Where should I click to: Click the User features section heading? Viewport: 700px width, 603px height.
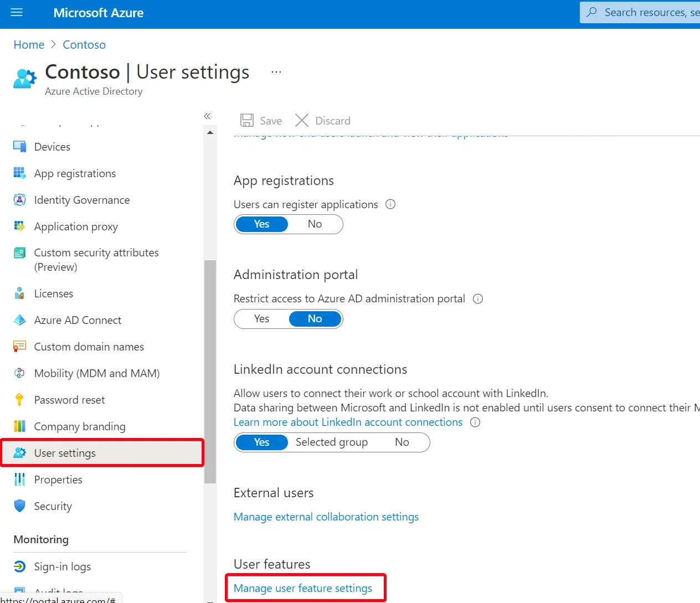(272, 564)
